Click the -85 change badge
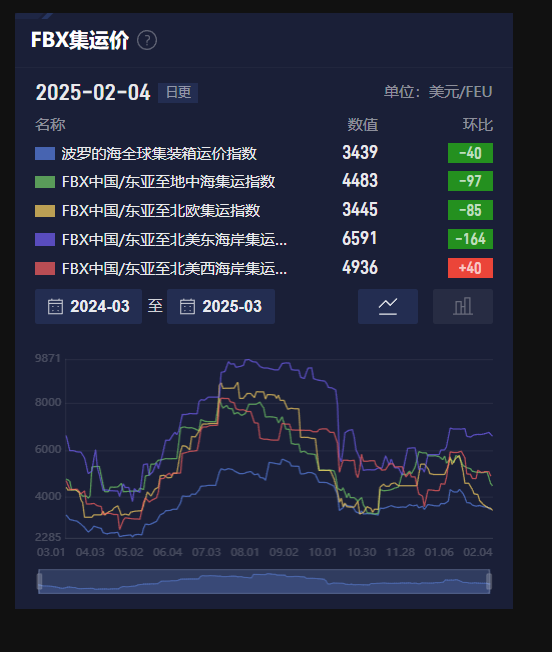Screen dimensions: 552x652 point(470,210)
